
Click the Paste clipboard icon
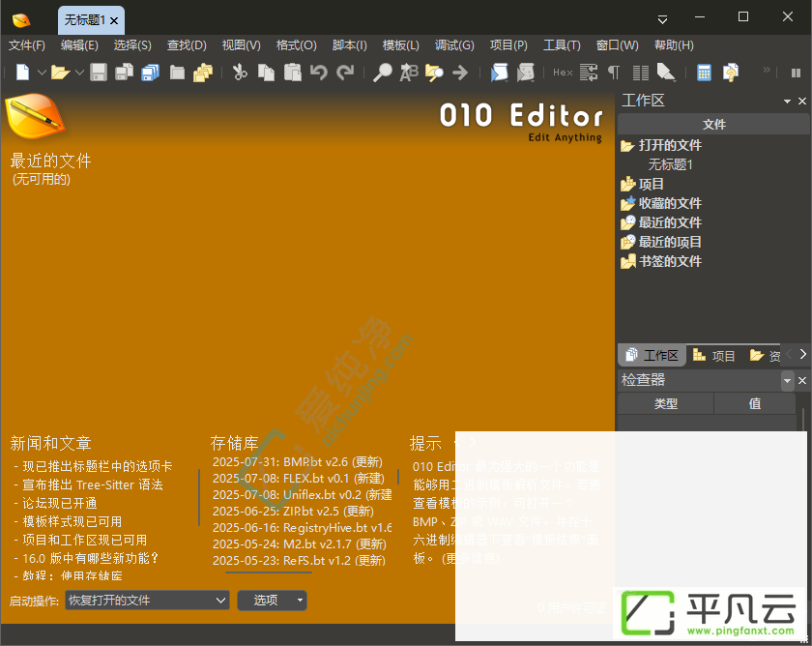click(293, 73)
